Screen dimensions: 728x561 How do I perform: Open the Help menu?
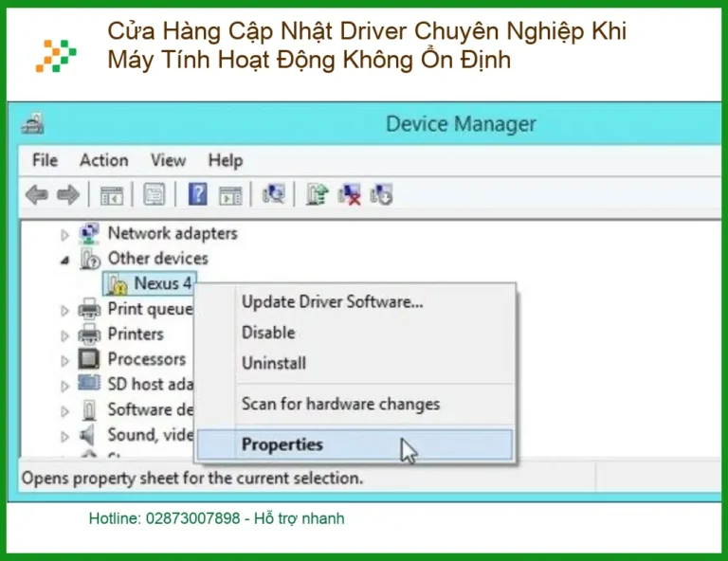click(x=226, y=161)
